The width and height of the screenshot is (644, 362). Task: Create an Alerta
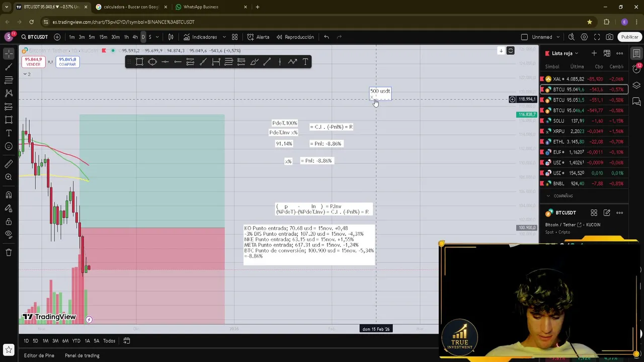(x=258, y=37)
